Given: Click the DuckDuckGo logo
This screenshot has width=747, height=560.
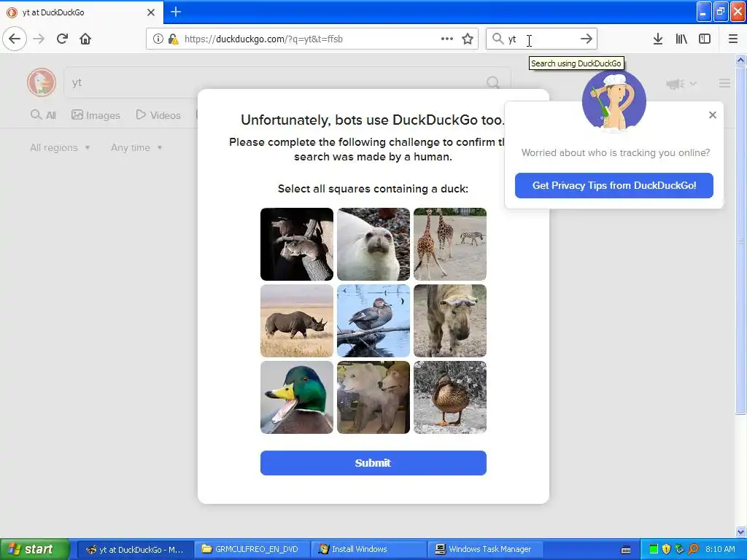Looking at the screenshot, I should tap(42, 82).
